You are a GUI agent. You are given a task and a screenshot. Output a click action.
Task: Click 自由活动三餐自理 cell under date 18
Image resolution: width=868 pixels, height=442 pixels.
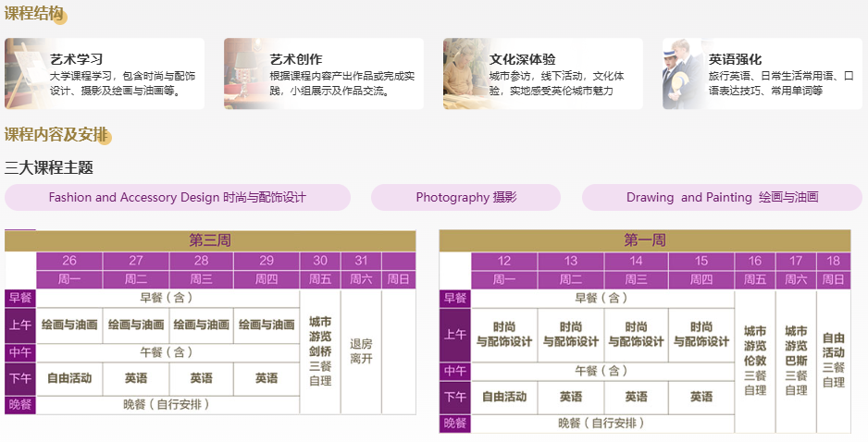pyautogui.click(x=833, y=361)
